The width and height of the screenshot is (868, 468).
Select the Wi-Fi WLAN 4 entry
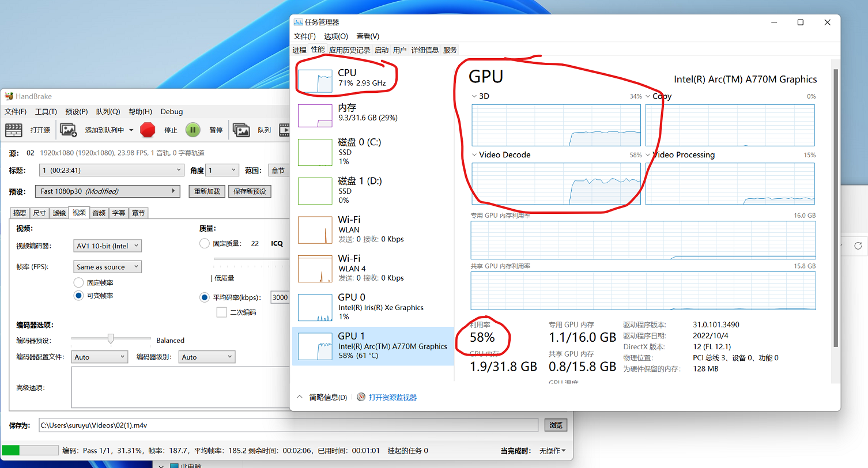[373, 268]
